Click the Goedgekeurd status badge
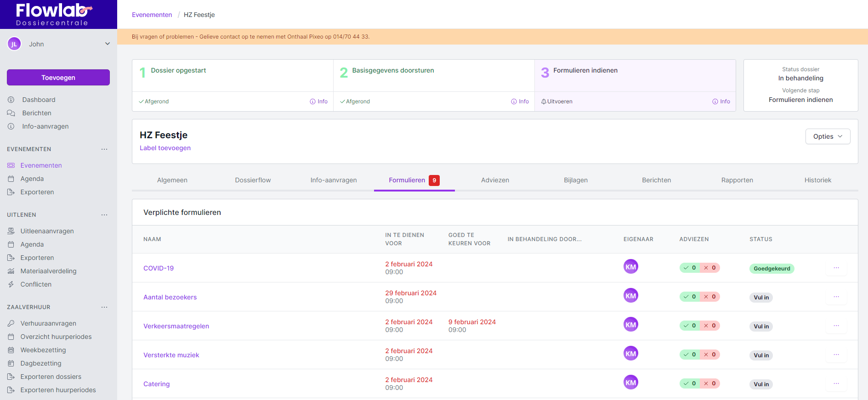868x400 pixels. (772, 269)
